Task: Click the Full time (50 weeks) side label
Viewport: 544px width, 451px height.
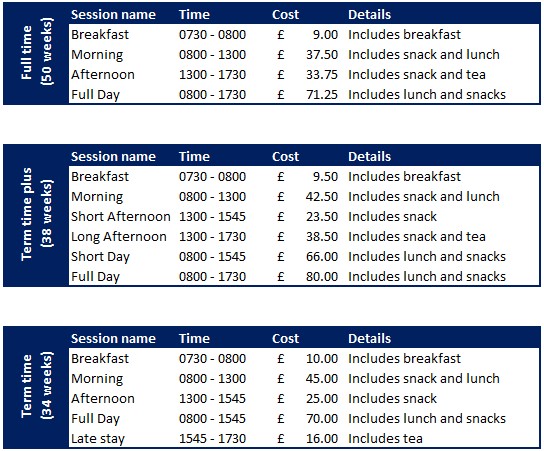Action: (x=36, y=52)
